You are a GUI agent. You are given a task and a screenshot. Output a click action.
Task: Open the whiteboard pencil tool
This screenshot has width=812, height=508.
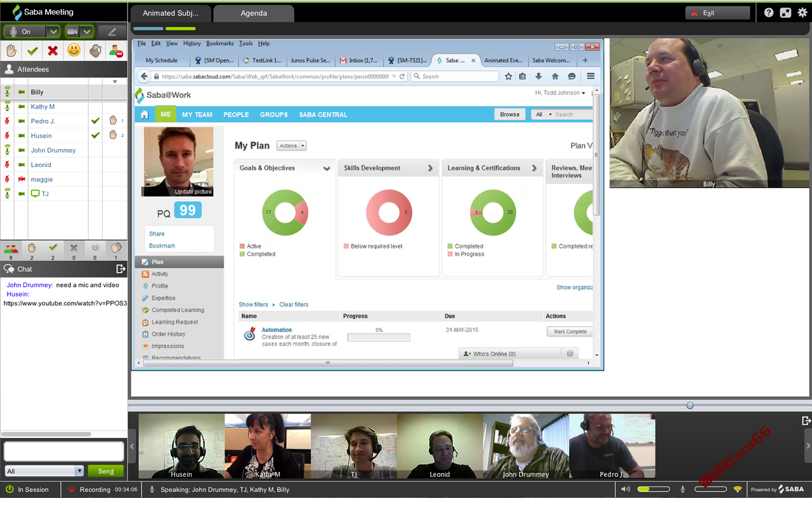coord(112,31)
